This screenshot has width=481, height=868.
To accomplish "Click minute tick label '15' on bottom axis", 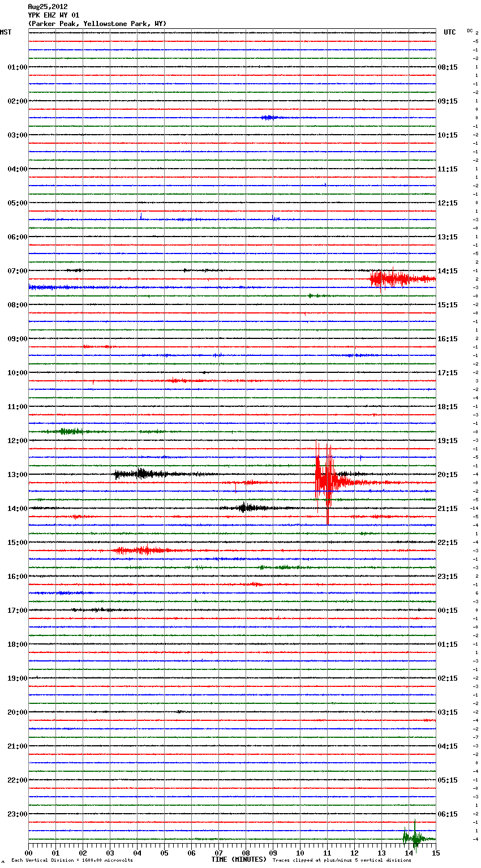I will pyautogui.click(x=436, y=853).
